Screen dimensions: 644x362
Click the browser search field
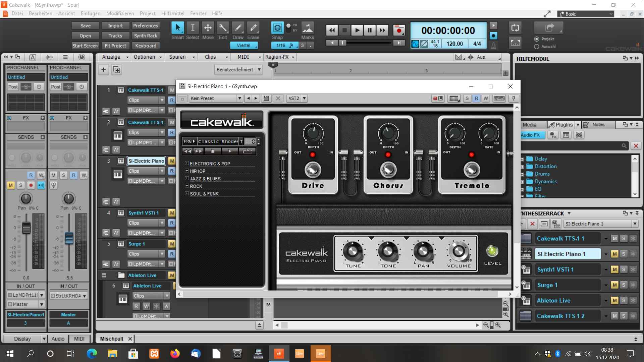point(574,146)
